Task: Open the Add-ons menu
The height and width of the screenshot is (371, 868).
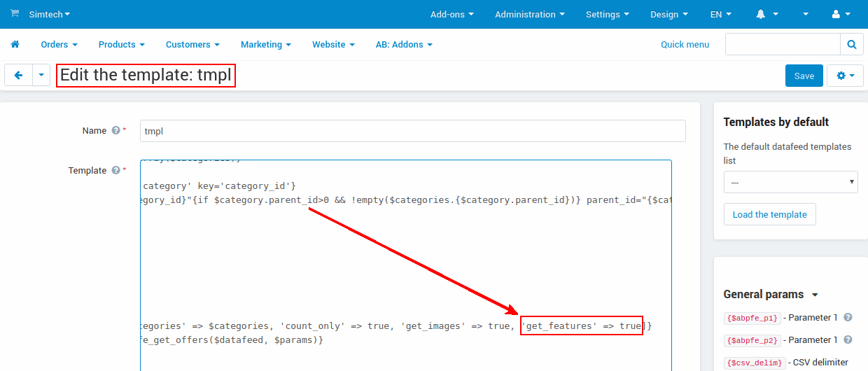Action: [451, 14]
